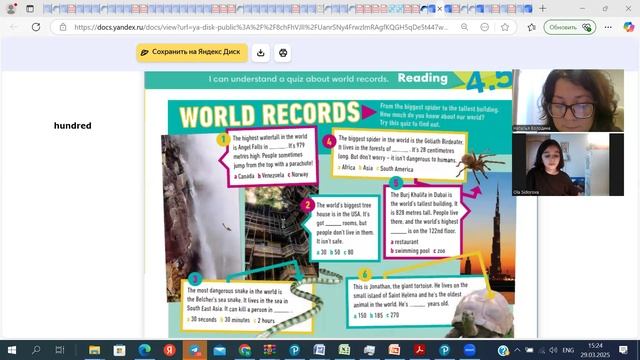Click answer 'a Canada' in question 1

(x=244, y=176)
